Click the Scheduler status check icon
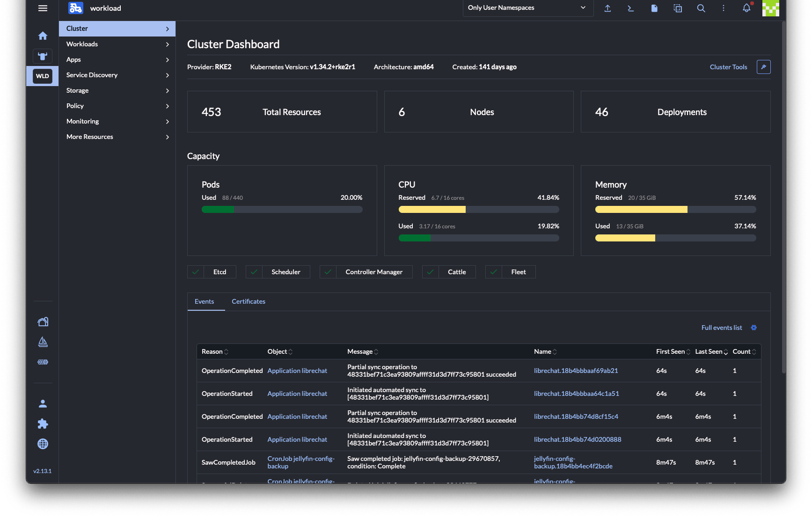Image resolution: width=812 pixels, height=518 pixels. pyautogui.click(x=254, y=272)
